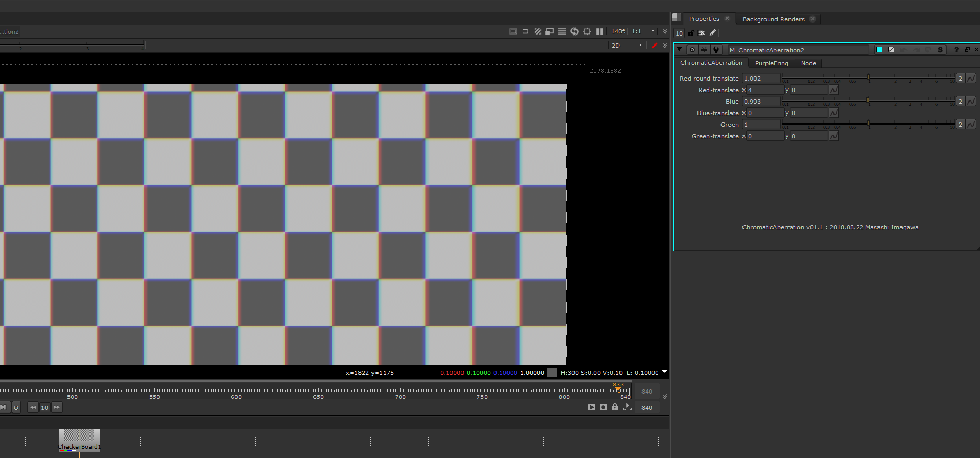Open node help question mark

pos(956,50)
